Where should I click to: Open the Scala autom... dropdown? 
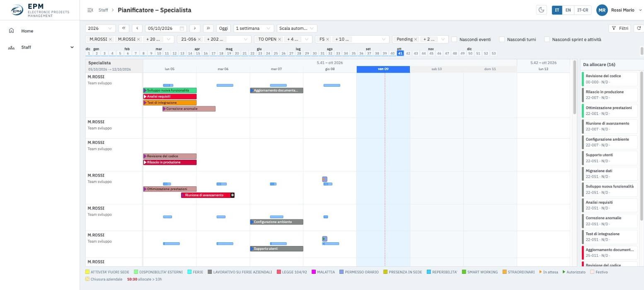pyautogui.click(x=297, y=28)
